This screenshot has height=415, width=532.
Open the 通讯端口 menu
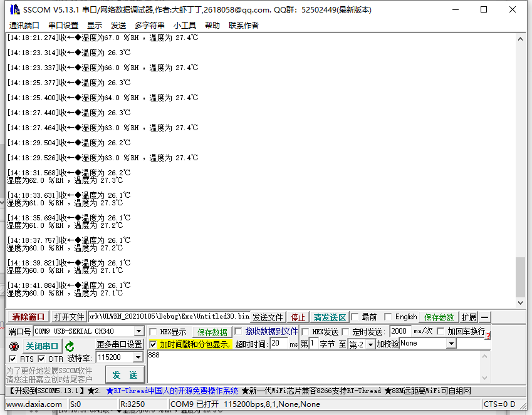tap(24, 26)
